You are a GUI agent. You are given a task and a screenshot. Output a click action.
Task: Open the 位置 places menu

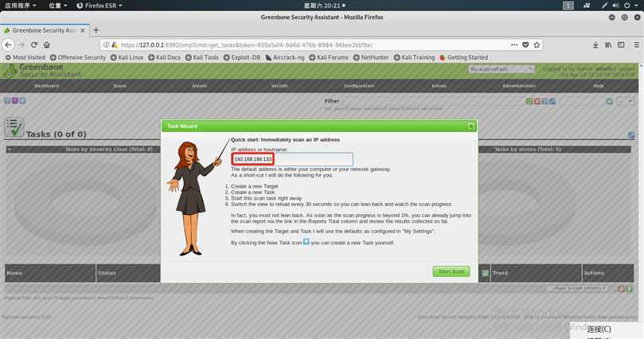[58, 6]
